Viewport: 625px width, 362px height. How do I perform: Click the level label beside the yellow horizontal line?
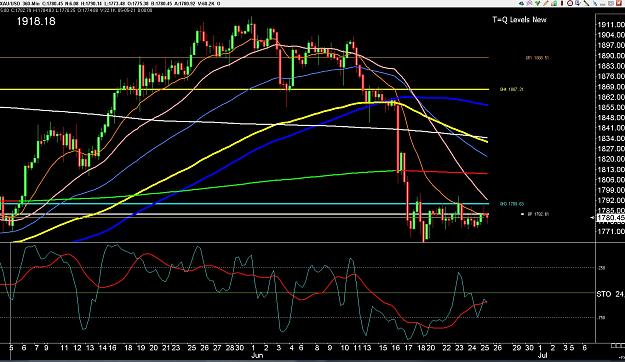tap(511, 89)
